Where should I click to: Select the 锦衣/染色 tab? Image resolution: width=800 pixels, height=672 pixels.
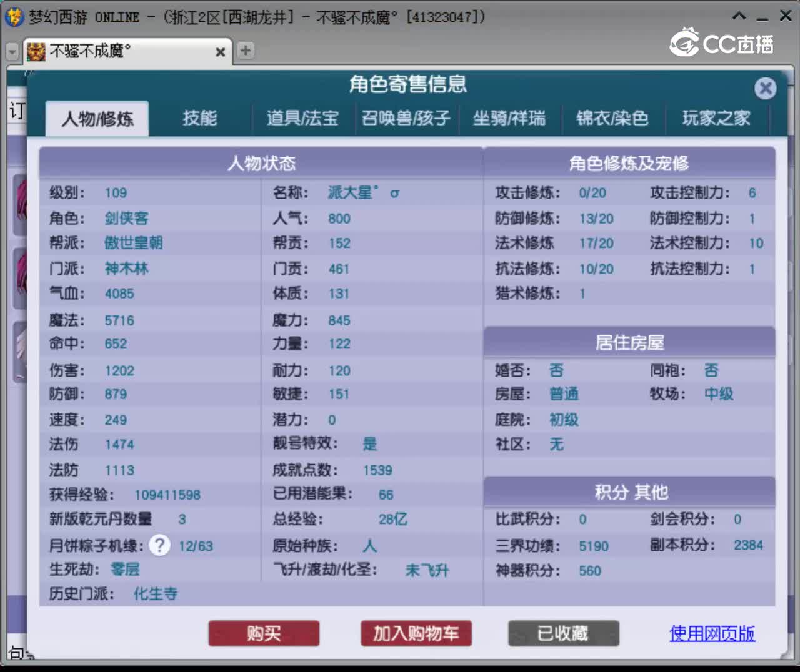pyautogui.click(x=612, y=118)
